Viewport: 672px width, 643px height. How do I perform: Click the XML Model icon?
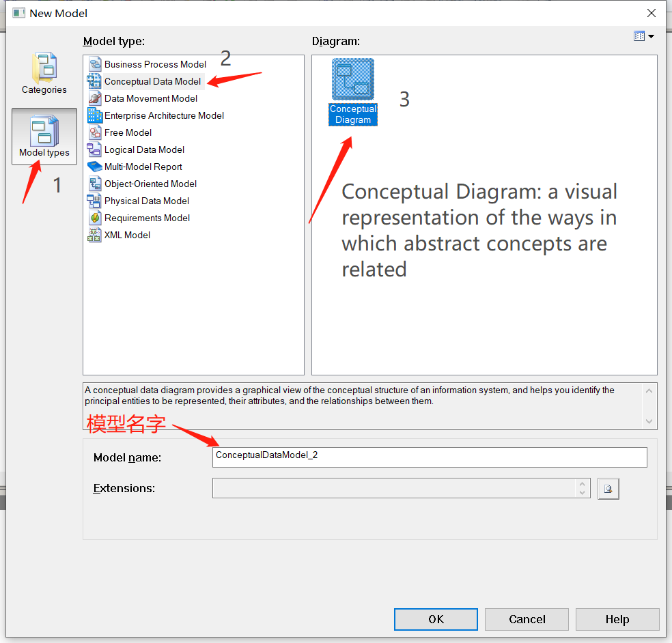click(x=96, y=234)
